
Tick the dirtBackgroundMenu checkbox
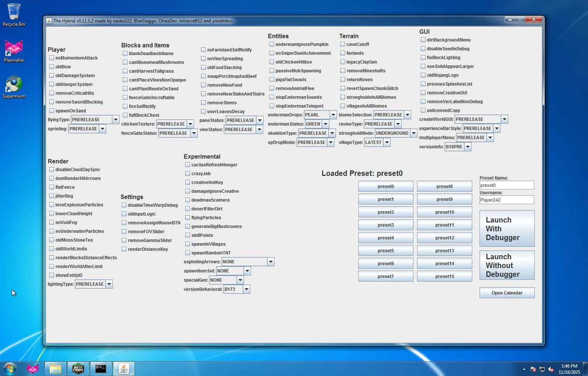coord(423,40)
